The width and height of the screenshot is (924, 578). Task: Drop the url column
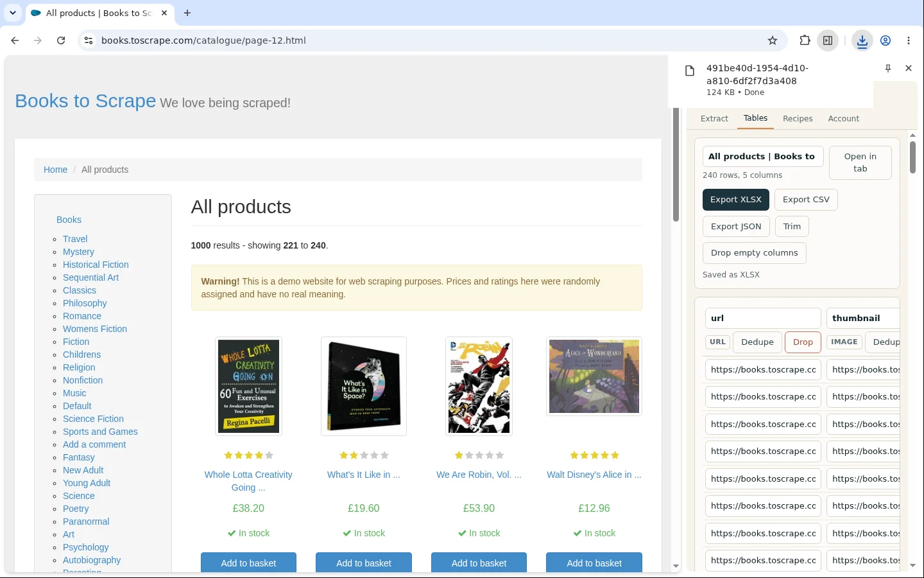[803, 342]
